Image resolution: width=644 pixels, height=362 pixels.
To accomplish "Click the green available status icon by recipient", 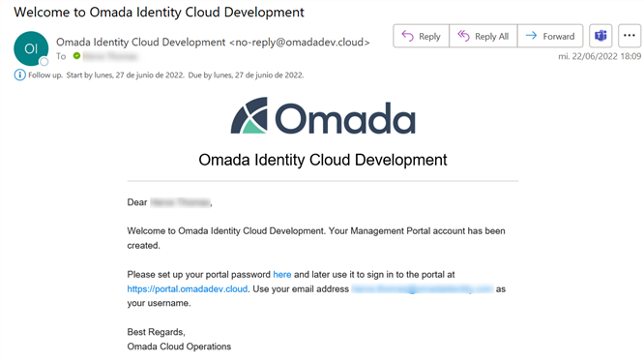I will coord(76,55).
